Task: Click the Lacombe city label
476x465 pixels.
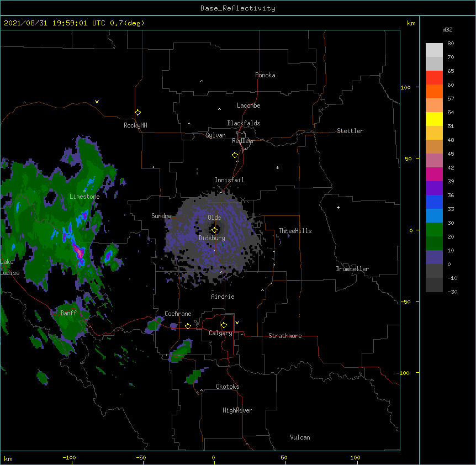Action: point(248,105)
